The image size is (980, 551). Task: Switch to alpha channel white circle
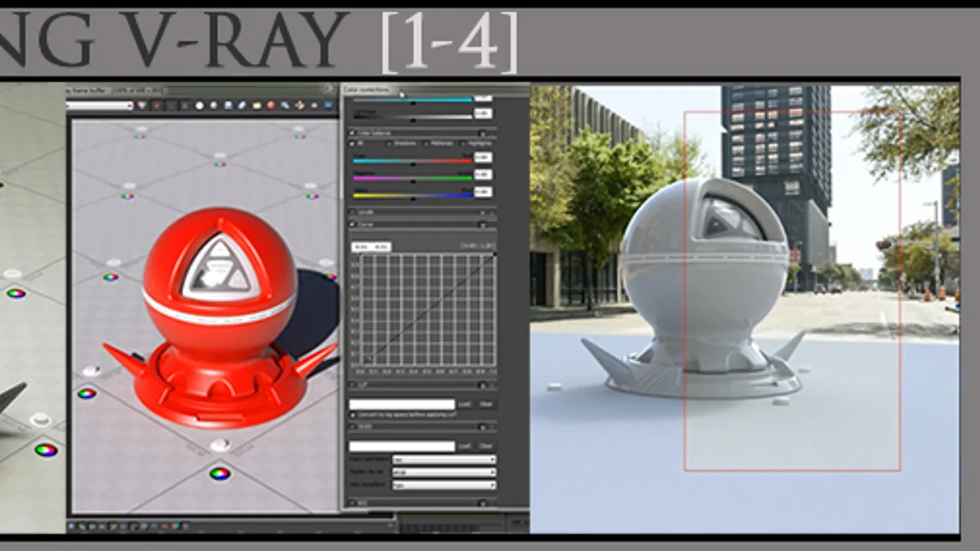[199, 105]
